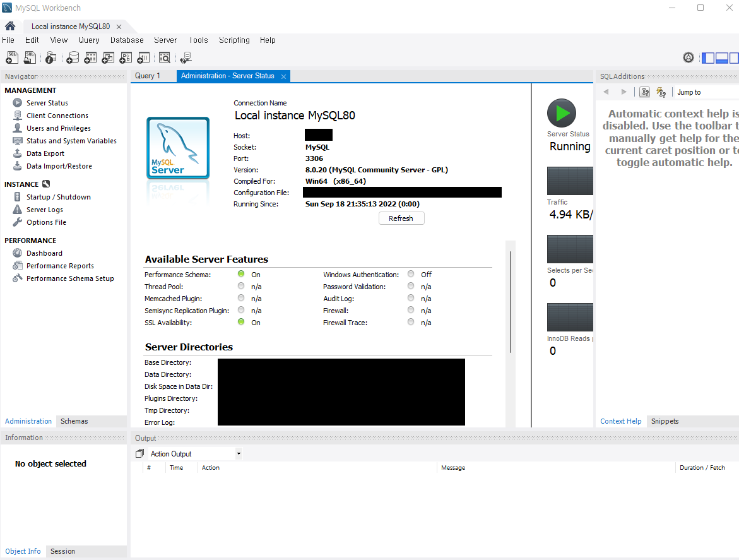Viewport: 739px width, 560px height.
Task: Create a new SQL tab icon
Action: (12, 57)
